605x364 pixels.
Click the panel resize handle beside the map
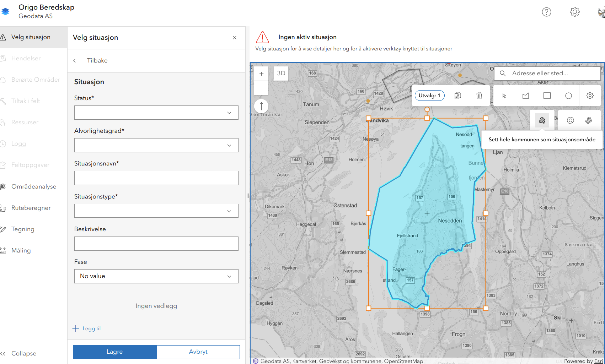coord(248,196)
